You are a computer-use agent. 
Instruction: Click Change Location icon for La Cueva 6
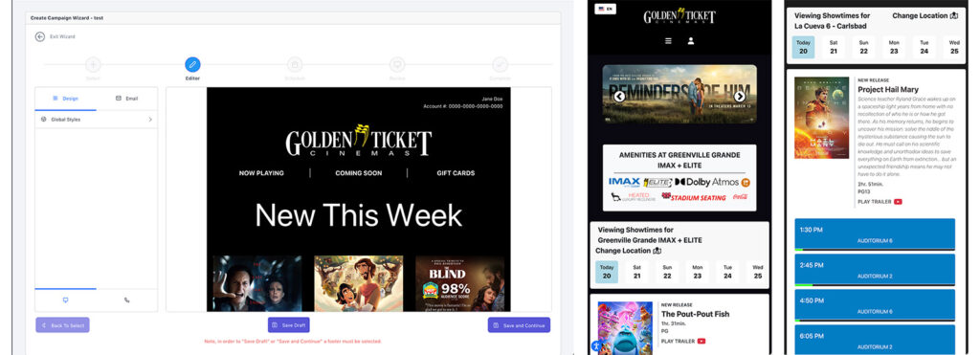(x=954, y=15)
